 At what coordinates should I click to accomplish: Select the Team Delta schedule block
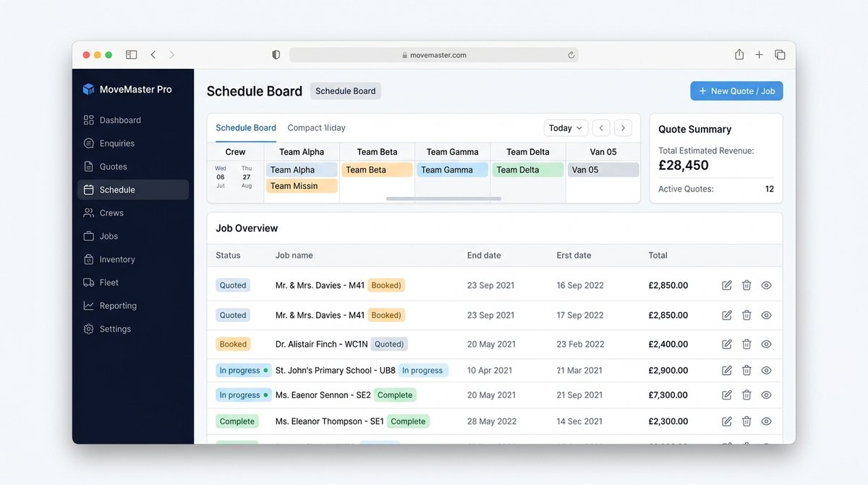(x=528, y=170)
